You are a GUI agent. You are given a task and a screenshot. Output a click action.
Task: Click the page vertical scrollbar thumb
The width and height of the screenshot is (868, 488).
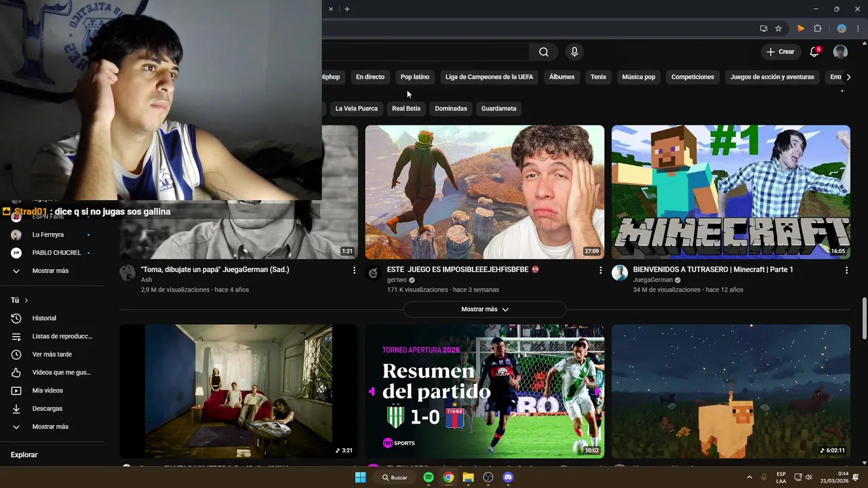(x=864, y=319)
